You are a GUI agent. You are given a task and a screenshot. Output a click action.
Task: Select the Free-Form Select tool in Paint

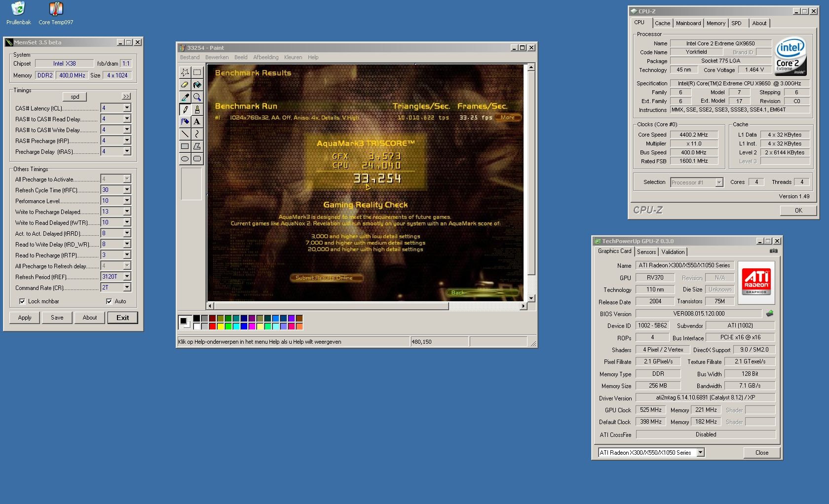coord(185,72)
